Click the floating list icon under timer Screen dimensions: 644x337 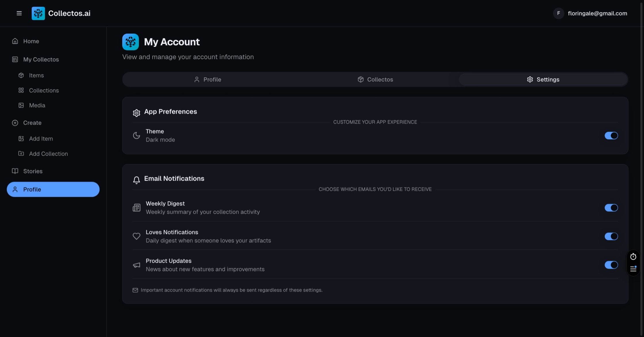point(633,269)
